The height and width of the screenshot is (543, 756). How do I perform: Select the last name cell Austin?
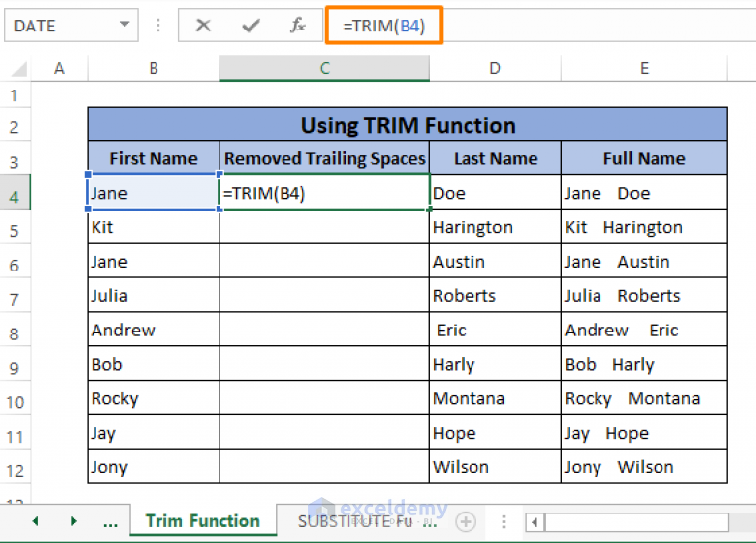pos(495,261)
